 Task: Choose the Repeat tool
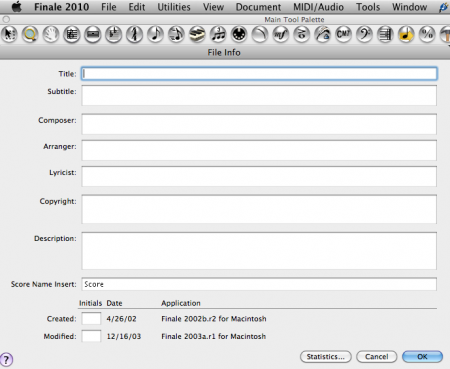pos(385,34)
